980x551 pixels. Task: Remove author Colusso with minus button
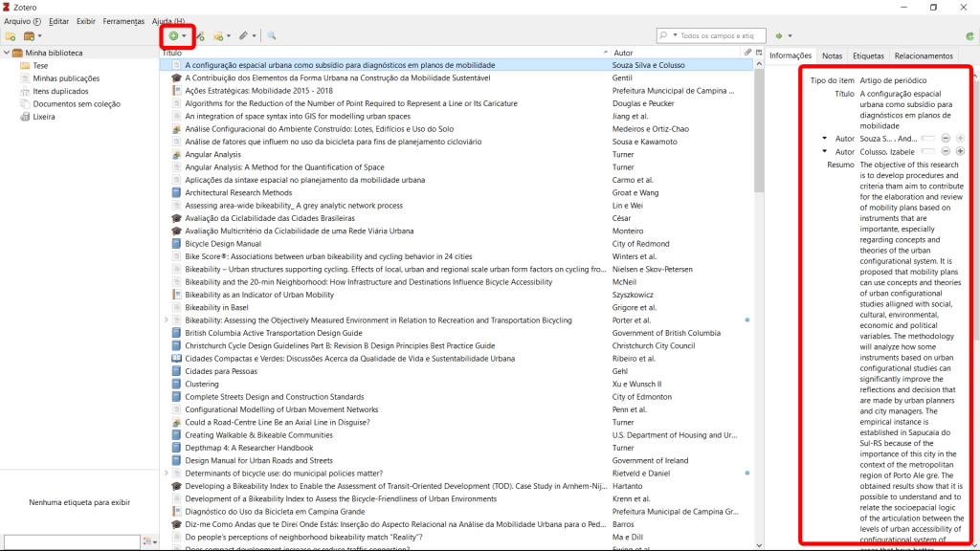tap(946, 151)
